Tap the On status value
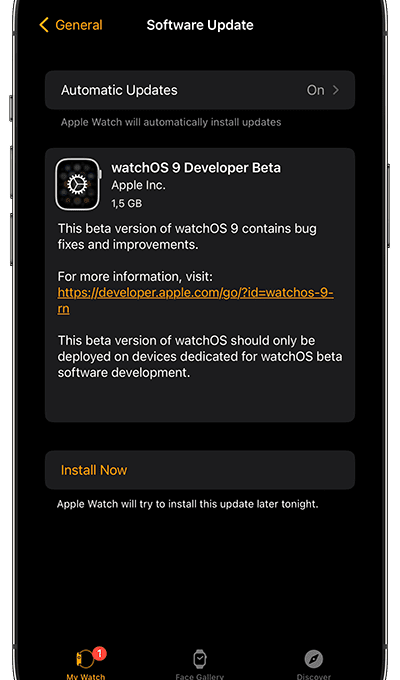The height and width of the screenshot is (680, 400). [x=315, y=90]
